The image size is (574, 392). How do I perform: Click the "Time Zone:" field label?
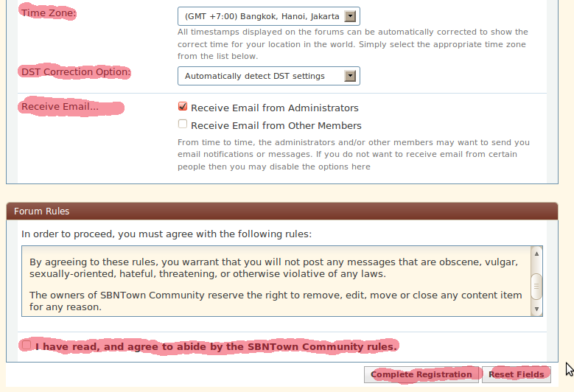[49, 13]
